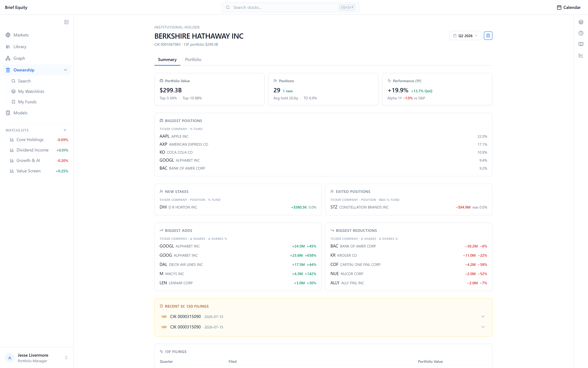The width and height of the screenshot is (588, 368).
Task: Open the Growth & AI watchlist
Action: pyautogui.click(x=39, y=161)
